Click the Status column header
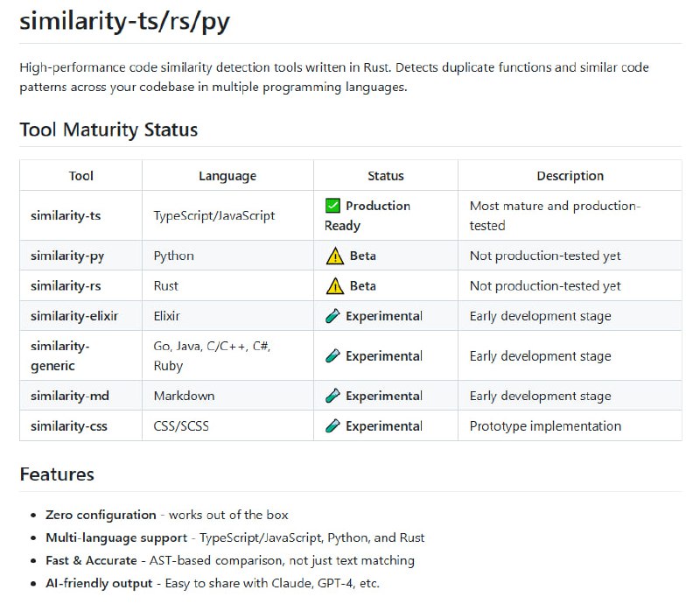 point(385,175)
